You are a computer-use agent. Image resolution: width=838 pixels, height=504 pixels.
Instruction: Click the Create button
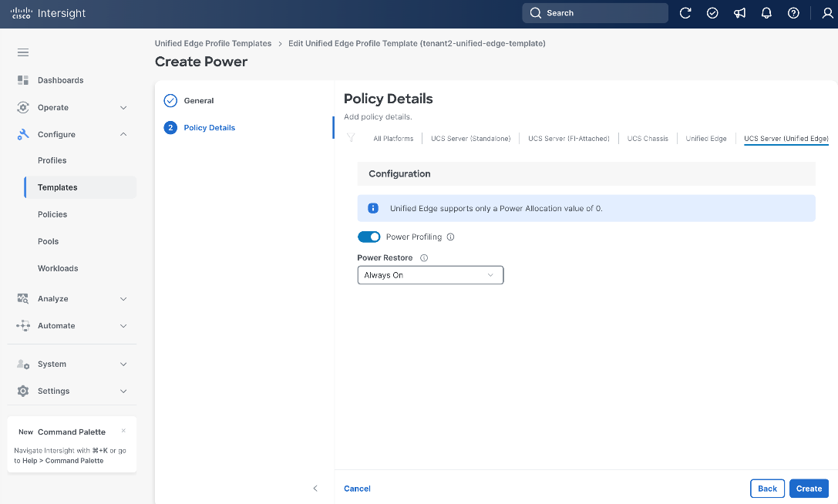[x=809, y=489]
